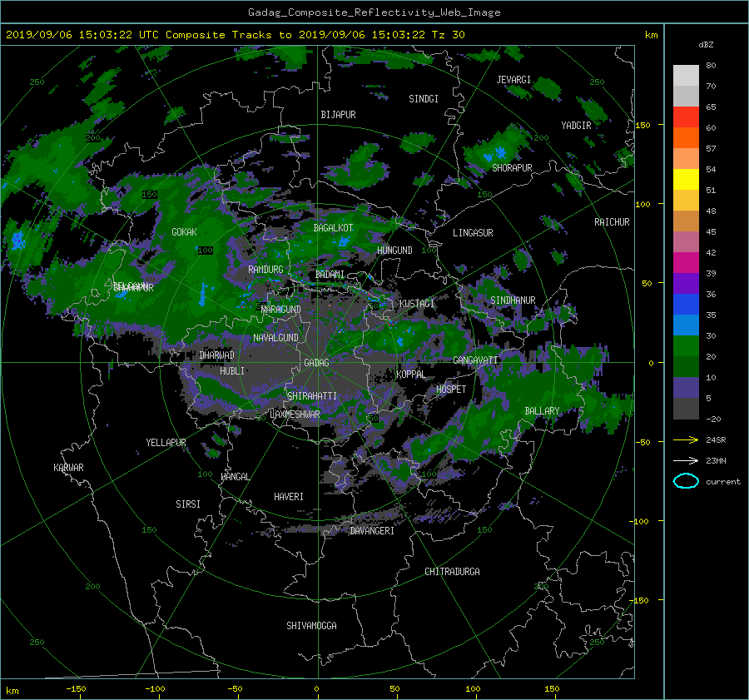The image size is (749, 700).
Task: Click the HOSPET city label
Action: [x=451, y=390]
